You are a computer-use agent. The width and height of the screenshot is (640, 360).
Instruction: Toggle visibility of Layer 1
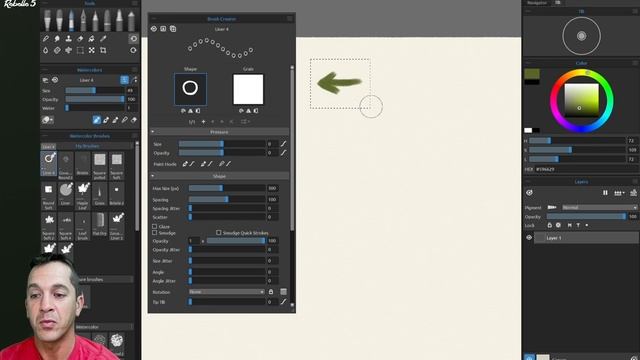529,238
